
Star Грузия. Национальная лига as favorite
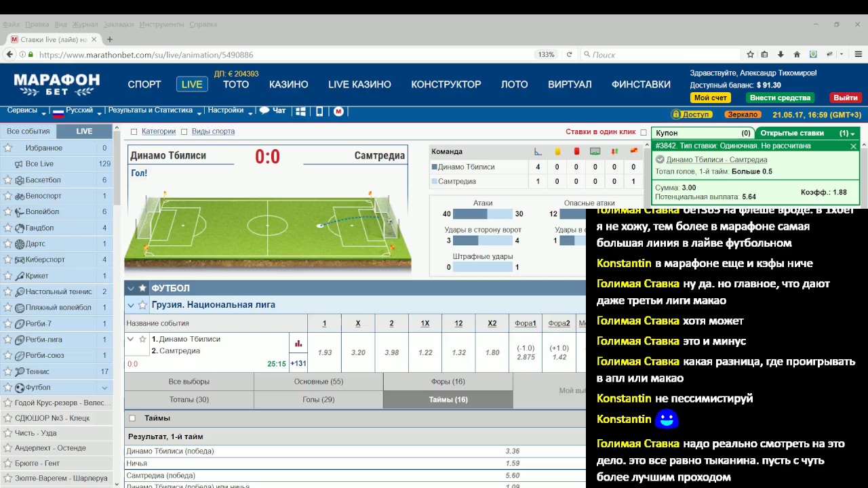142,305
